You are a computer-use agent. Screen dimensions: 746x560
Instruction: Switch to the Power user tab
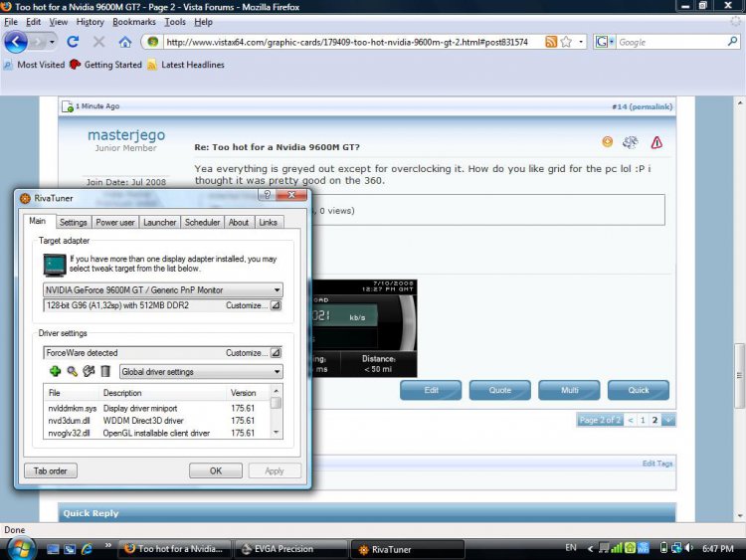115,222
